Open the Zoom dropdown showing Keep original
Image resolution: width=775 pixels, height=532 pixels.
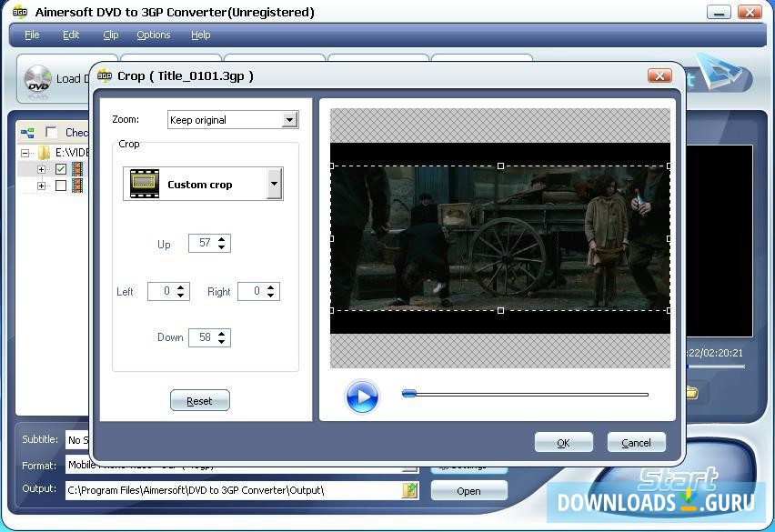[x=289, y=119]
